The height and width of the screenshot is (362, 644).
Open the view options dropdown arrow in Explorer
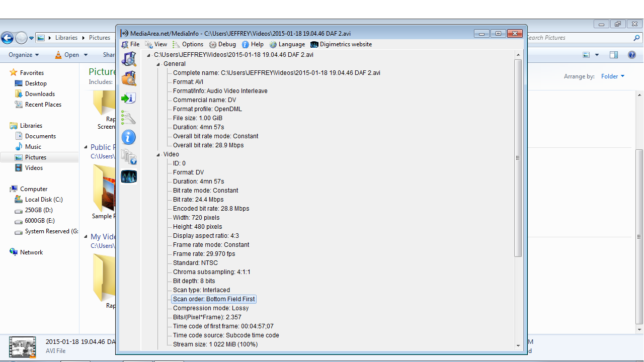tap(597, 55)
